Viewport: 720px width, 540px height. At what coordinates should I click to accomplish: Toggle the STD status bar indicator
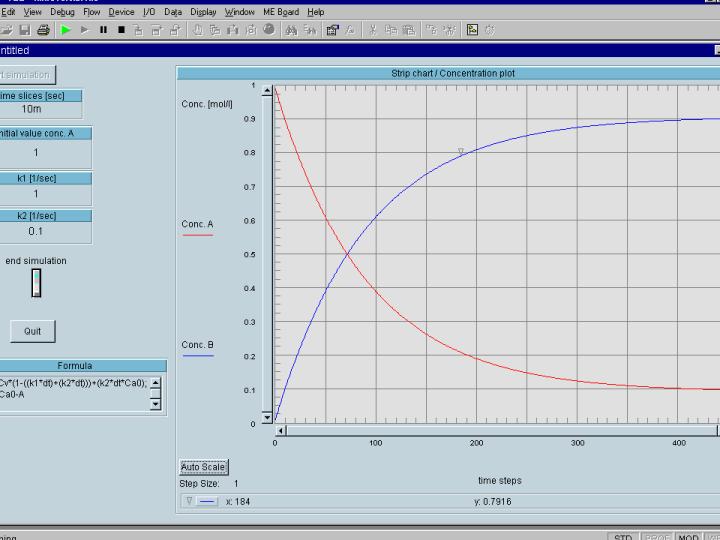[x=623, y=537]
